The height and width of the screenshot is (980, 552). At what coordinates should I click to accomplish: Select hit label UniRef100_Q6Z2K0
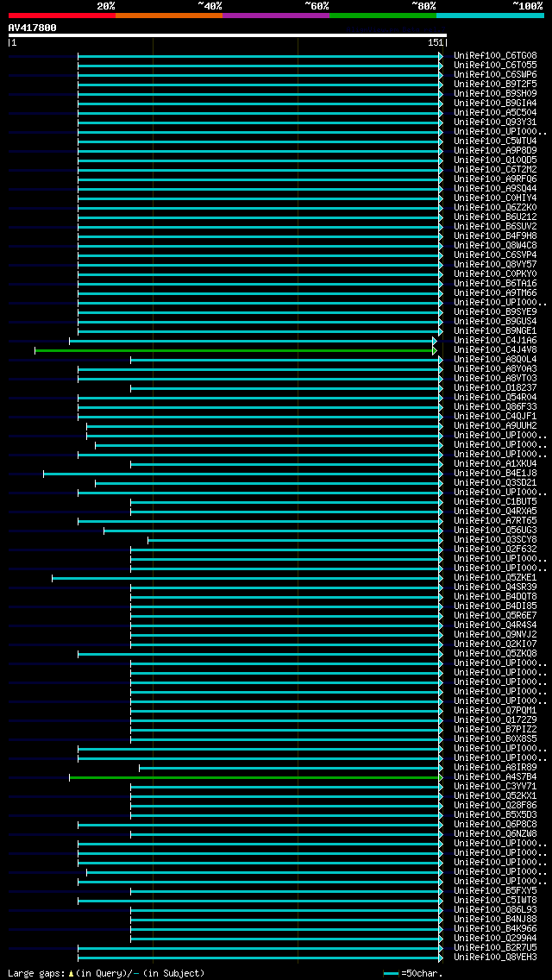pyautogui.click(x=495, y=208)
